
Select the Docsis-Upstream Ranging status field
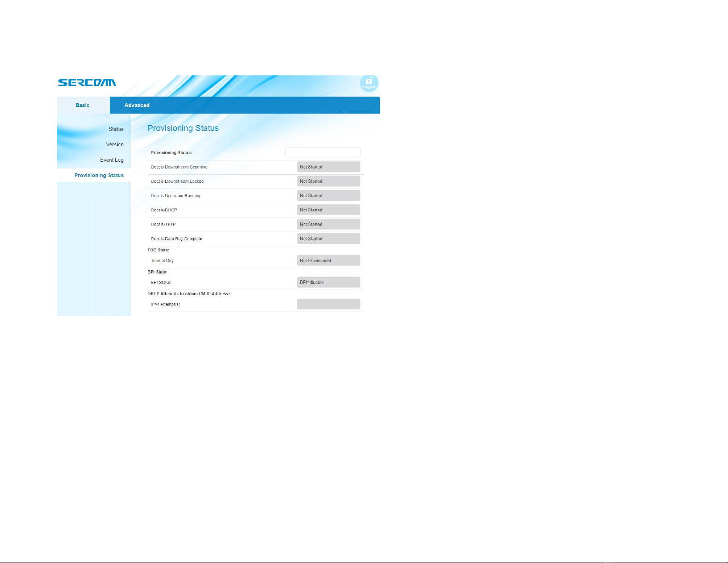[x=328, y=195]
